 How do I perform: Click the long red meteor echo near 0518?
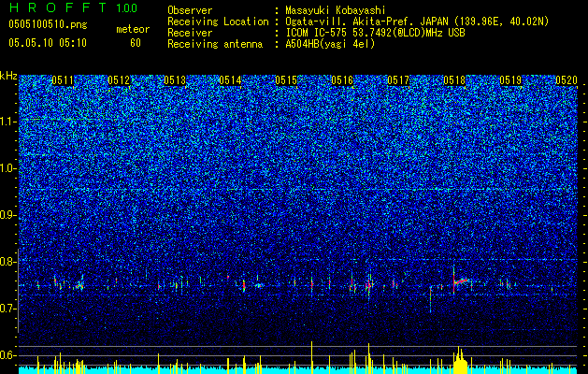pyautogui.click(x=461, y=281)
